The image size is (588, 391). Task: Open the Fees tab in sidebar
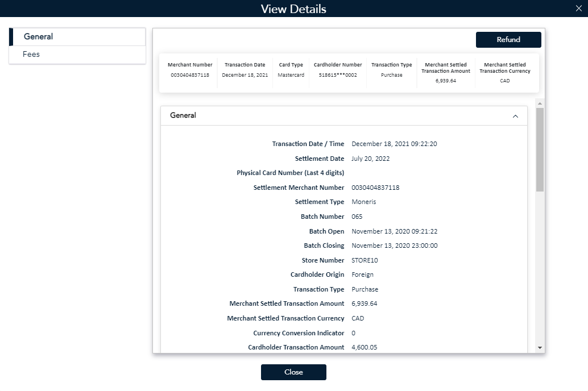click(x=77, y=55)
